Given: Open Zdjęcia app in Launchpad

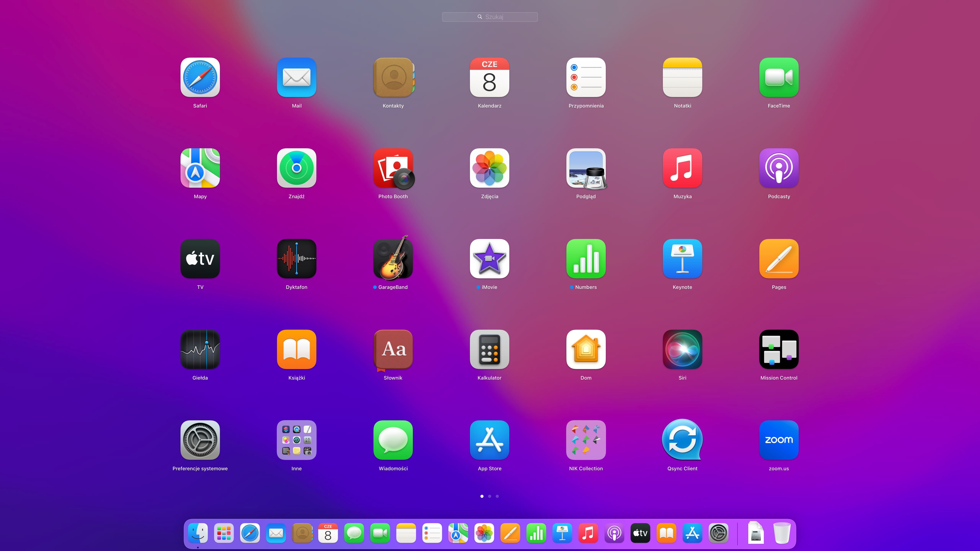Looking at the screenshot, I should (x=490, y=168).
